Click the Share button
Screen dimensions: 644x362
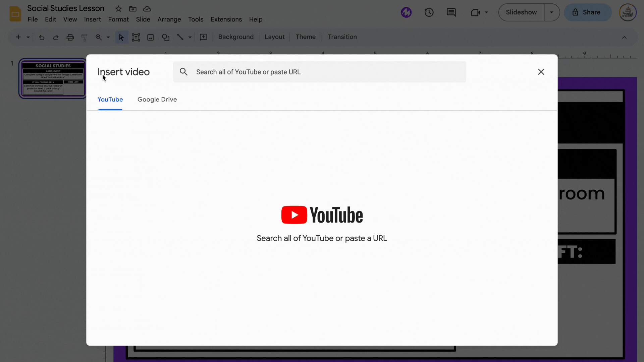pos(588,12)
